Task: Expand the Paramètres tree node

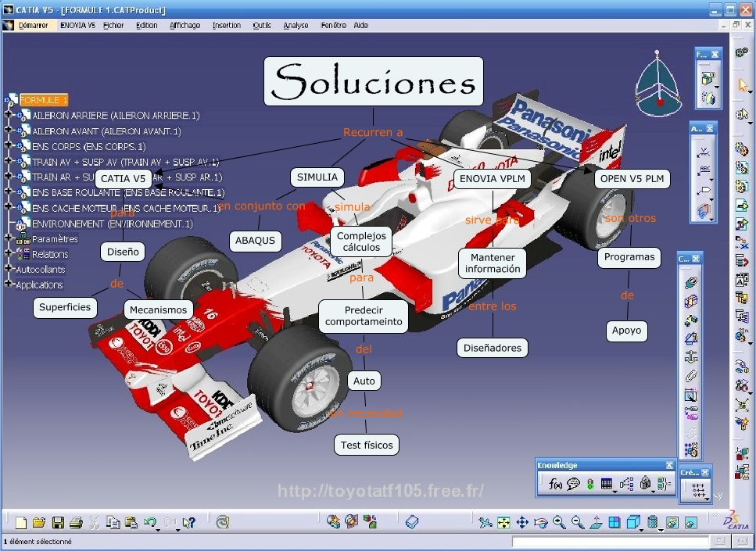Action: point(9,239)
